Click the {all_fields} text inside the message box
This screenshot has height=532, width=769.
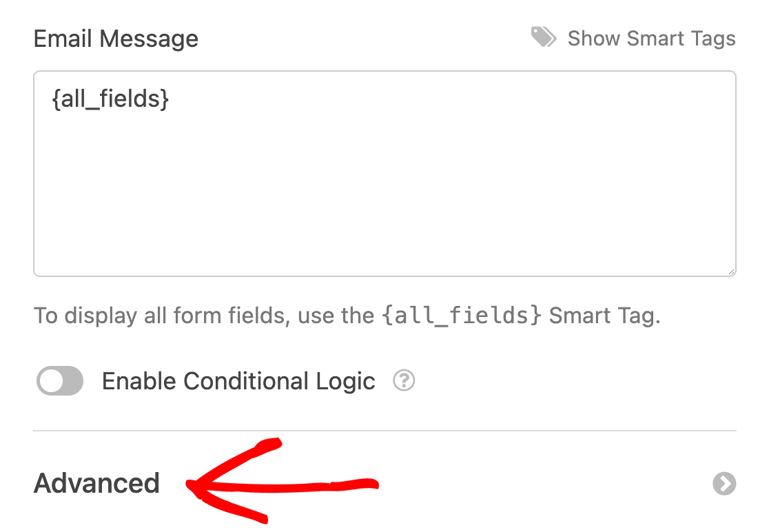point(110,99)
